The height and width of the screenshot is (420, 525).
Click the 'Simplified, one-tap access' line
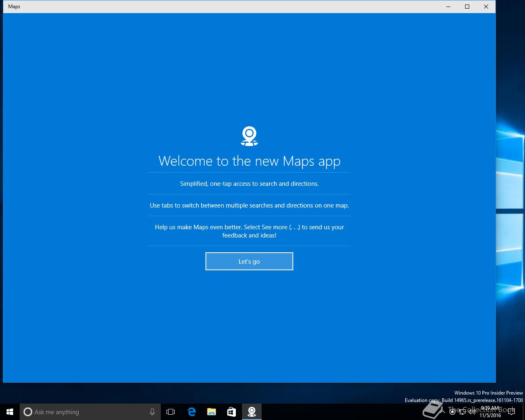pos(249,184)
